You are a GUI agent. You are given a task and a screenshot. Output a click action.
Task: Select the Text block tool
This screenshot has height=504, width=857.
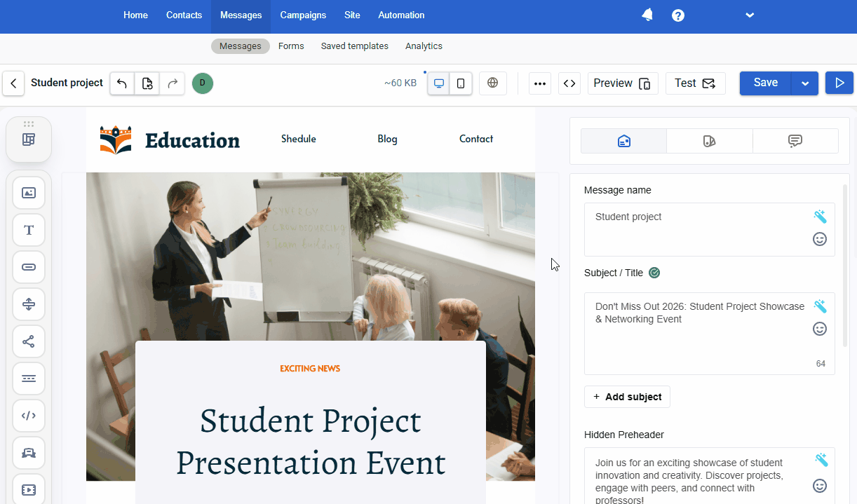coord(29,230)
